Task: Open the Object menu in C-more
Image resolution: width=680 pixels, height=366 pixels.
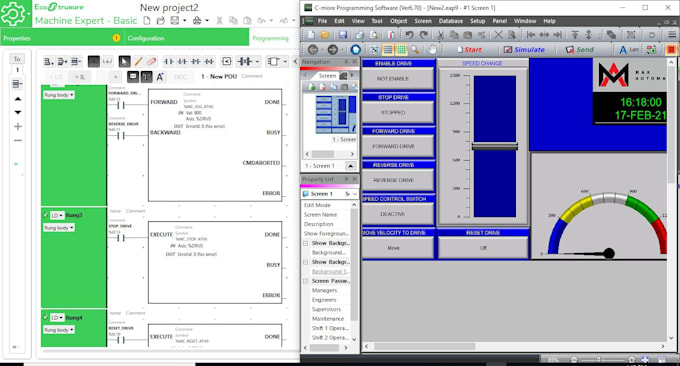Action: 398,21
